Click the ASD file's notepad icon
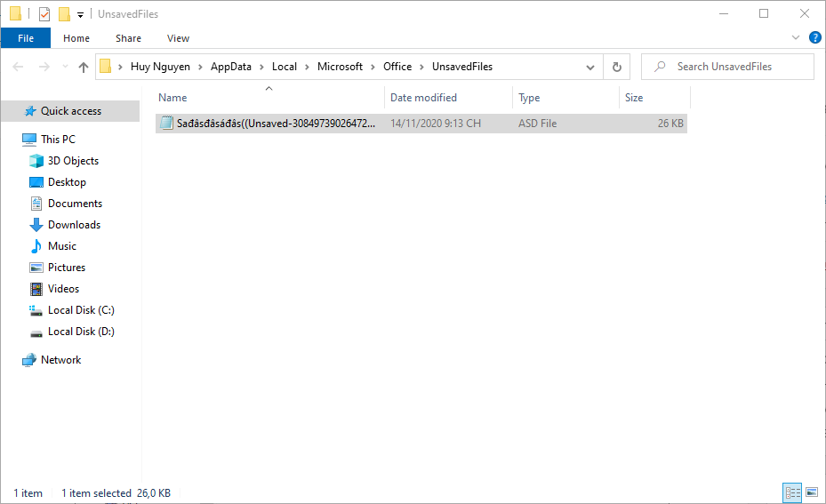Image resolution: width=826 pixels, height=504 pixels. [166, 124]
